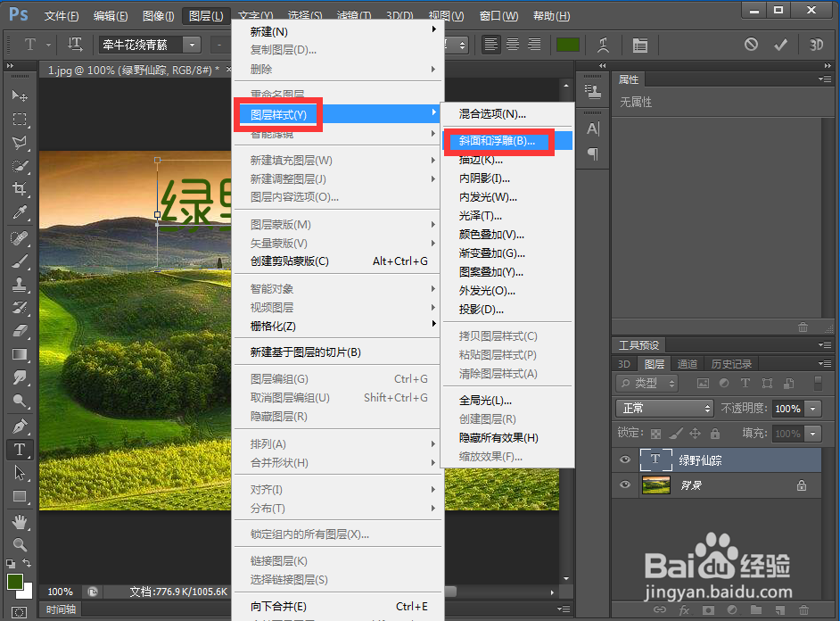This screenshot has width=840, height=621.
Task: Hide the 绿野仙踪 text layer
Action: 624,460
